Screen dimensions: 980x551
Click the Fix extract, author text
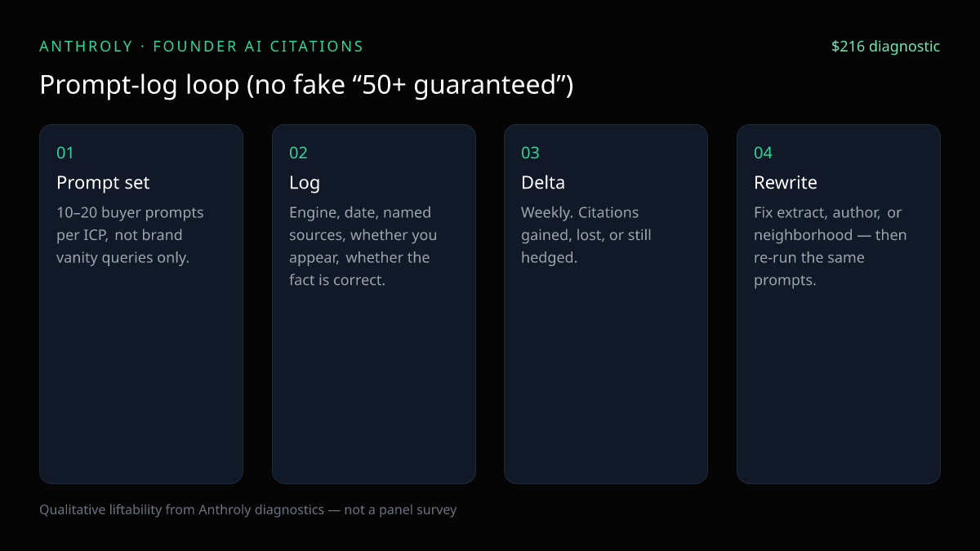(830, 246)
